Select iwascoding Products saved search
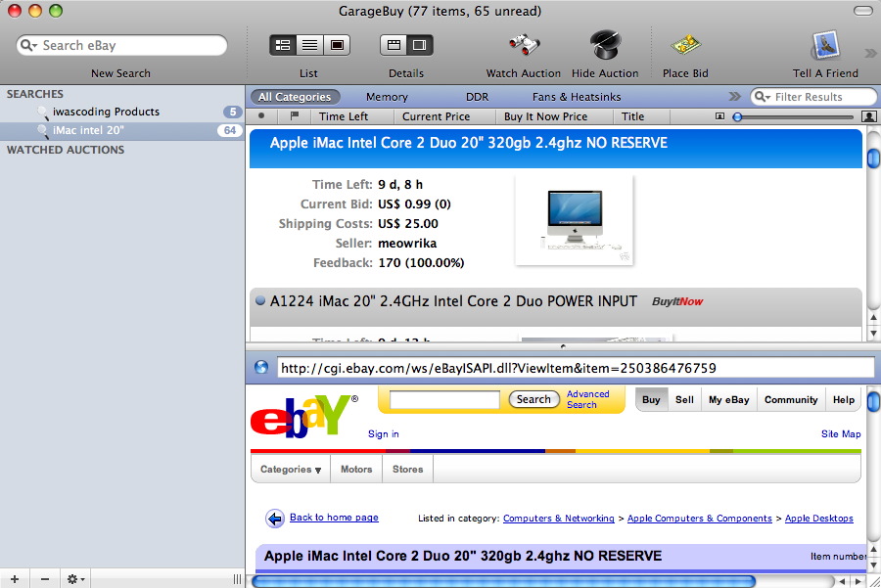This screenshot has height=588, width=881. 122,112
